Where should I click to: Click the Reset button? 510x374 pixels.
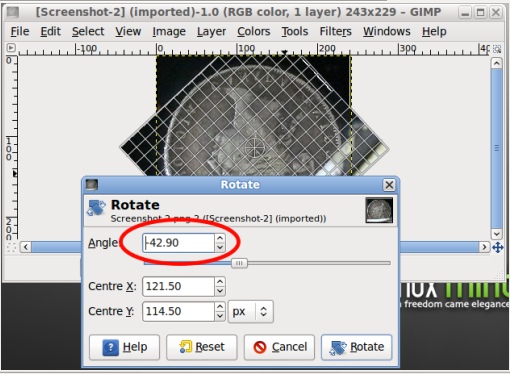tap(202, 347)
